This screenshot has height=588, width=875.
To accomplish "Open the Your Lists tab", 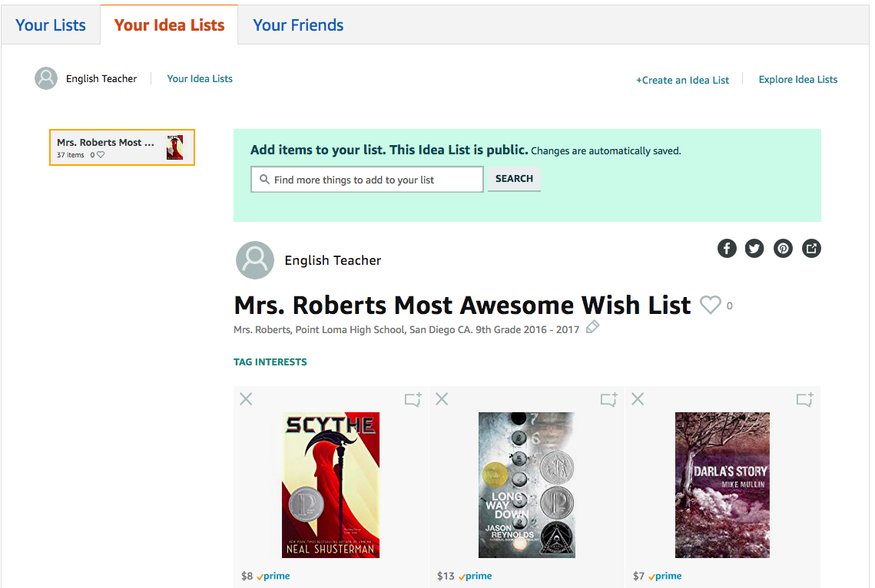I will click(50, 25).
